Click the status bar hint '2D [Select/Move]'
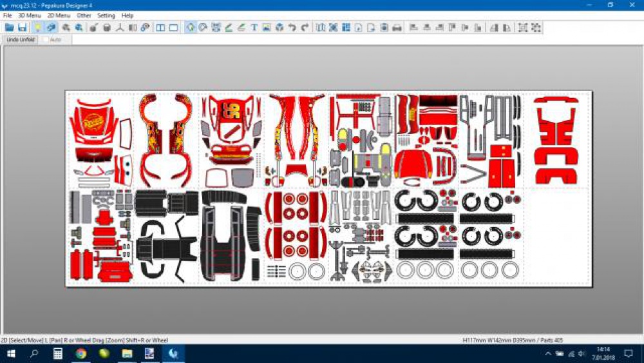Viewport: 644px width, 363px height. point(22,340)
